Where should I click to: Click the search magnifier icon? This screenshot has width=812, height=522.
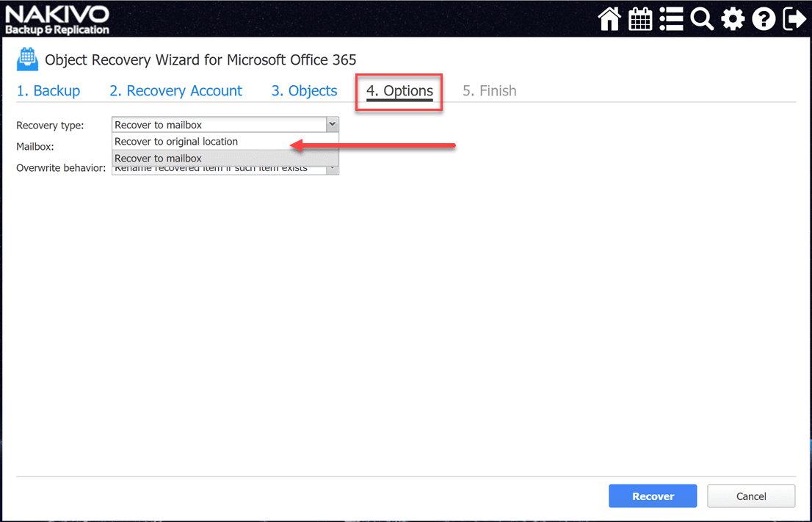point(702,19)
